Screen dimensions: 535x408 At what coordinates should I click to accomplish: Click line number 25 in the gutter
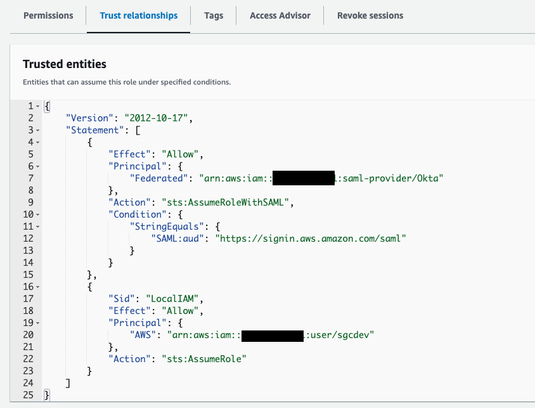click(28, 395)
